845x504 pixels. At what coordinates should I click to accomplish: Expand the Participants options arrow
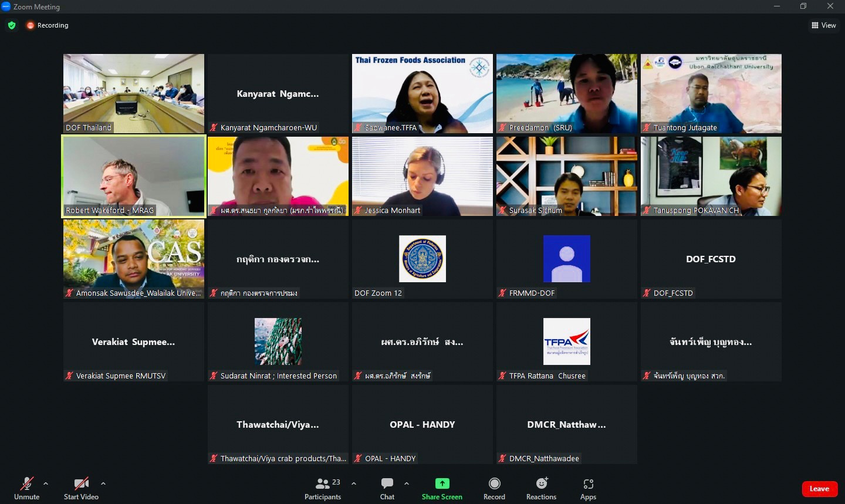(x=354, y=483)
